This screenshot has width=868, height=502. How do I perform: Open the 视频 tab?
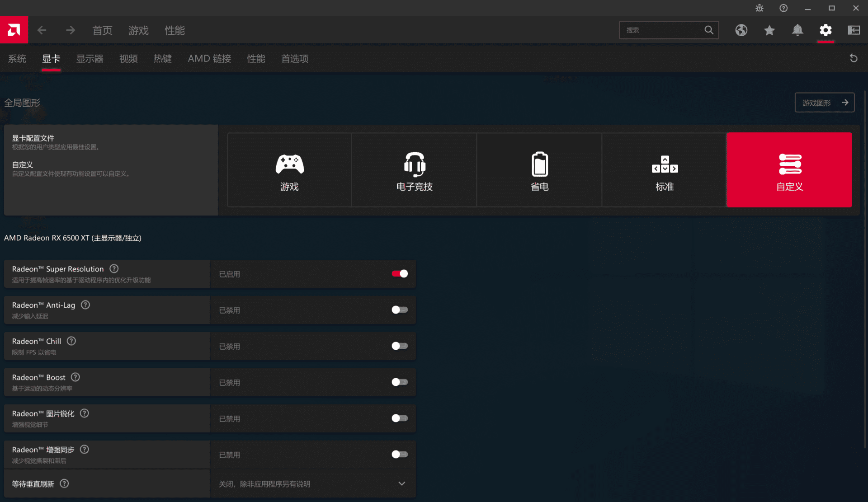[128, 59]
